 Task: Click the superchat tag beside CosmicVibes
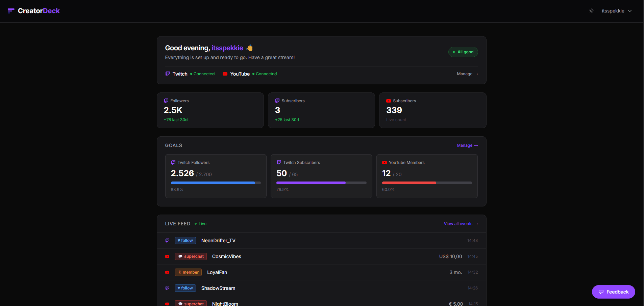click(191, 256)
